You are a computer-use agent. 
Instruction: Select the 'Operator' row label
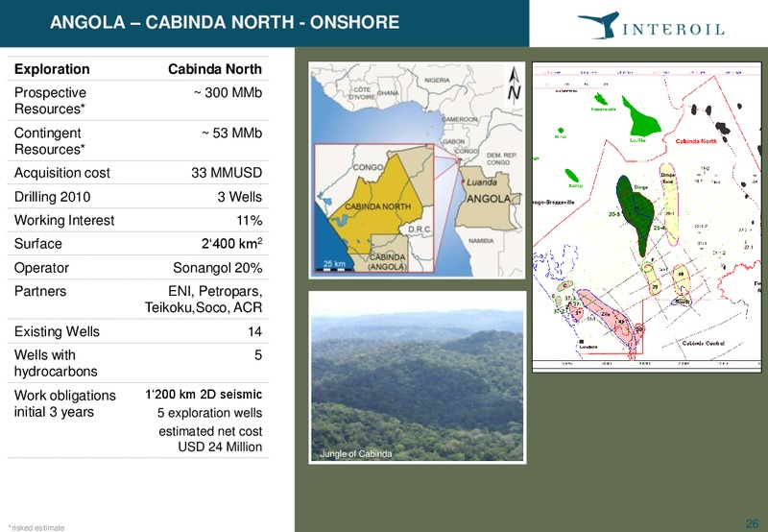[41, 268]
